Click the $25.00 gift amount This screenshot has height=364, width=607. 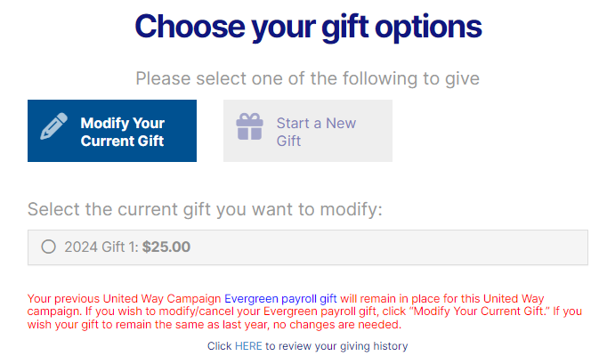click(166, 247)
